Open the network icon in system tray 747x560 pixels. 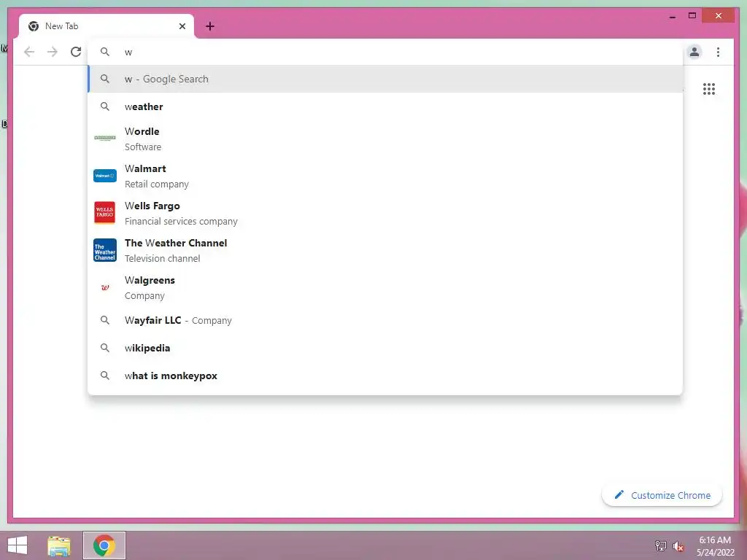pyautogui.click(x=660, y=546)
